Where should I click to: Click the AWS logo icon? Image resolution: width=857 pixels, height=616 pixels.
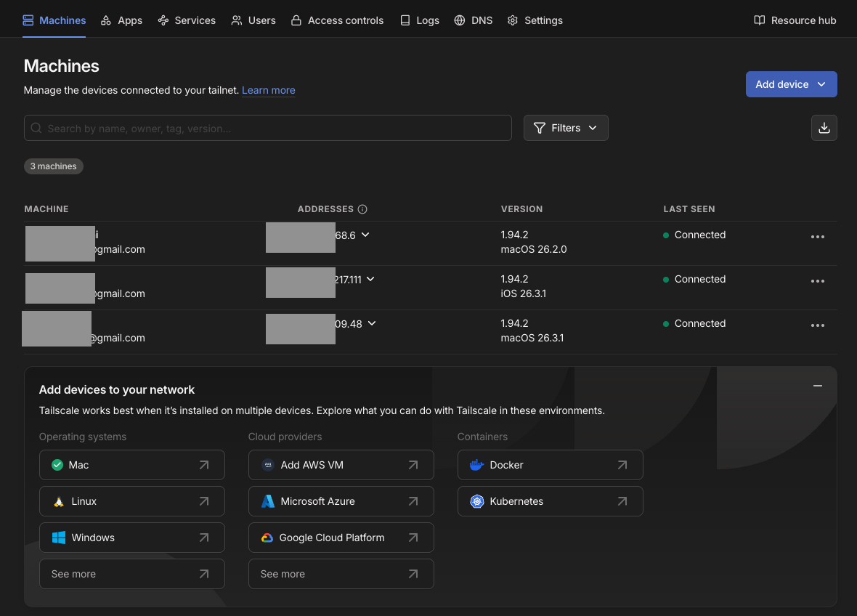click(268, 465)
